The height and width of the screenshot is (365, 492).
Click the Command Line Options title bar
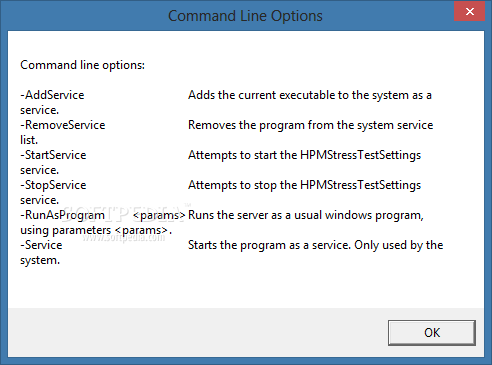(x=245, y=16)
